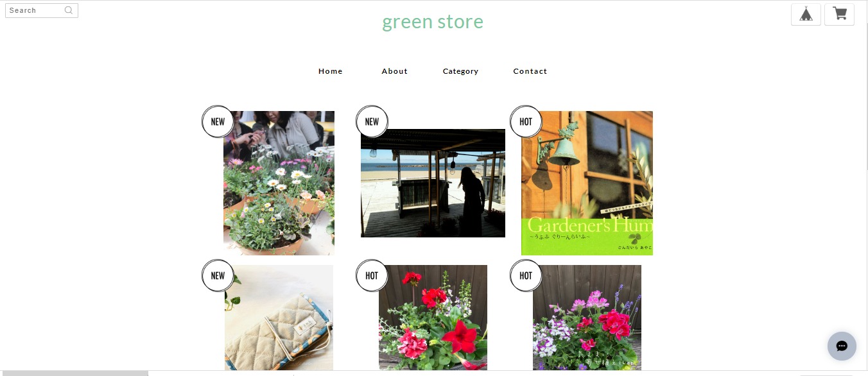Open the Gardener's Hum book cover
This screenshot has height=376, width=868.
pos(587,183)
